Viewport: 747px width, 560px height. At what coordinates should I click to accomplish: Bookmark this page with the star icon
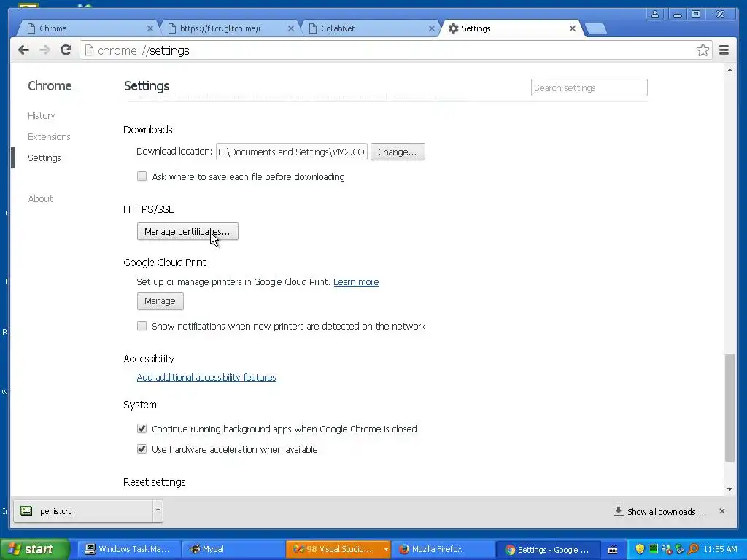(703, 50)
